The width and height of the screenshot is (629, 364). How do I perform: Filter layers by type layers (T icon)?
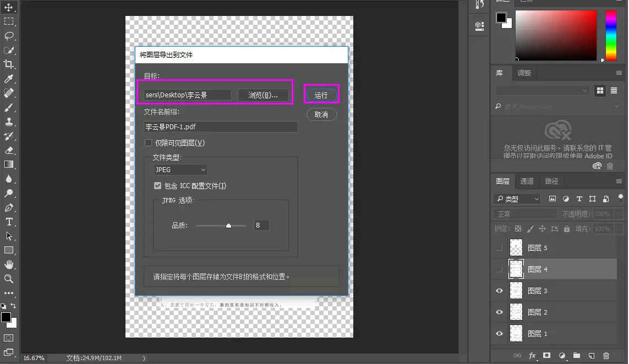pyautogui.click(x=579, y=199)
